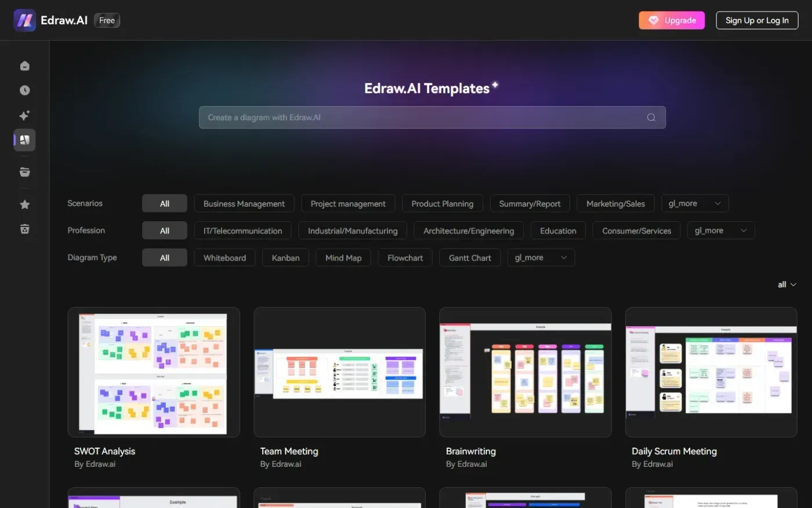Click the Daily Scrum Meeting title text
Viewport: 812px width, 508px height.
[674, 451]
